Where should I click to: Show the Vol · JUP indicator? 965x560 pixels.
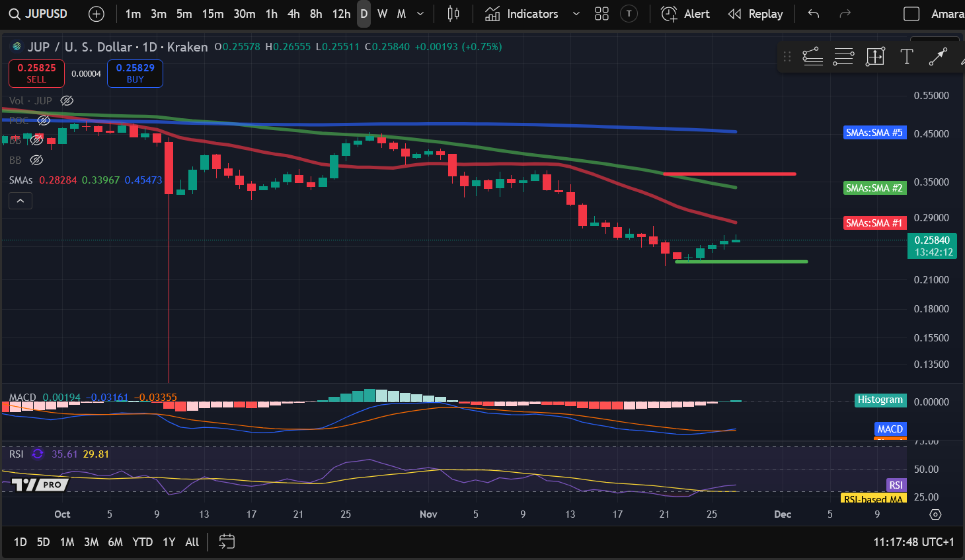(x=67, y=100)
